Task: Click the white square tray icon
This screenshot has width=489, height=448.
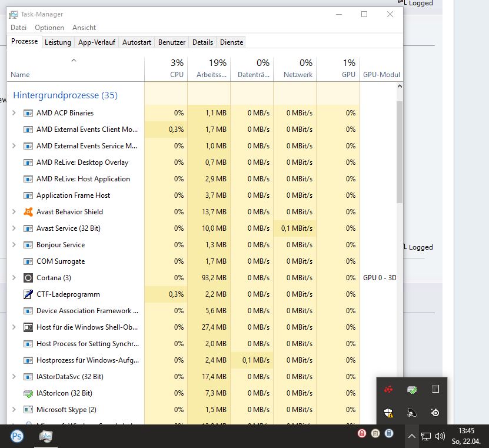Action: coord(435,389)
